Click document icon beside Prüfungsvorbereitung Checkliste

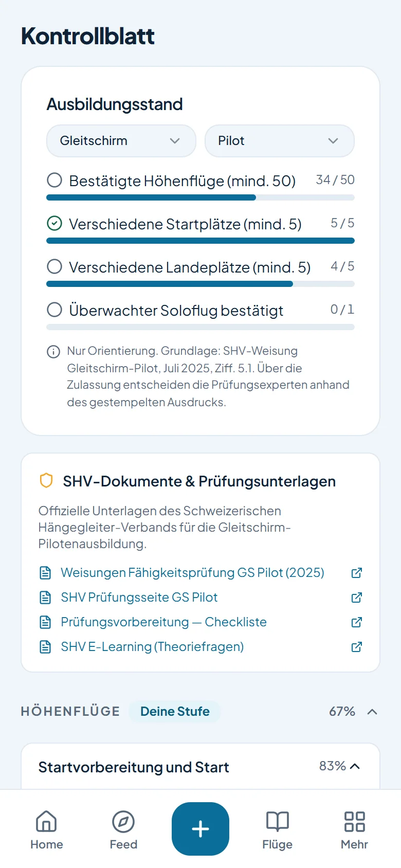pyautogui.click(x=45, y=622)
